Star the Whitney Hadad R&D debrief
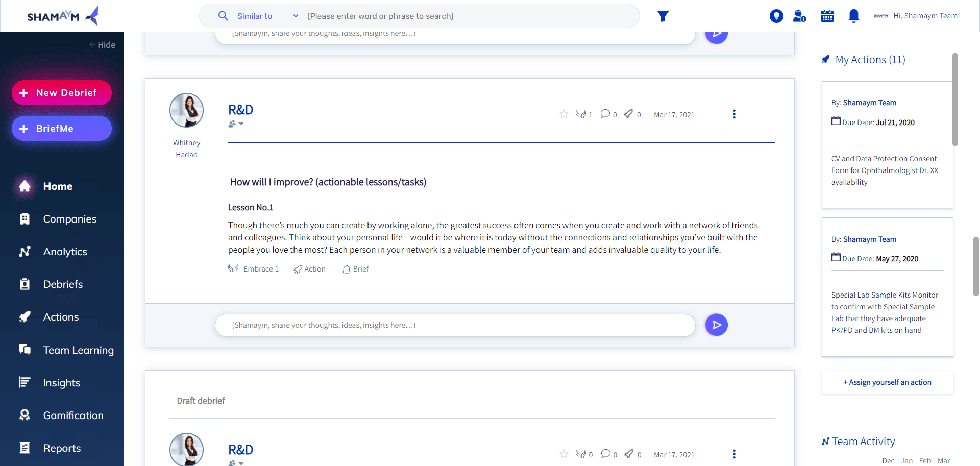This screenshot has width=980, height=466. [x=563, y=114]
